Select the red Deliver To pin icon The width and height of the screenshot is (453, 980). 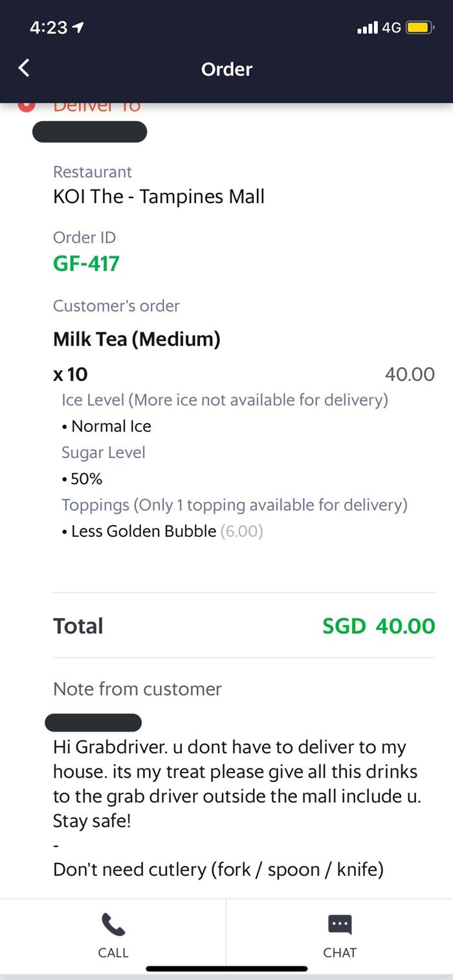click(25, 105)
